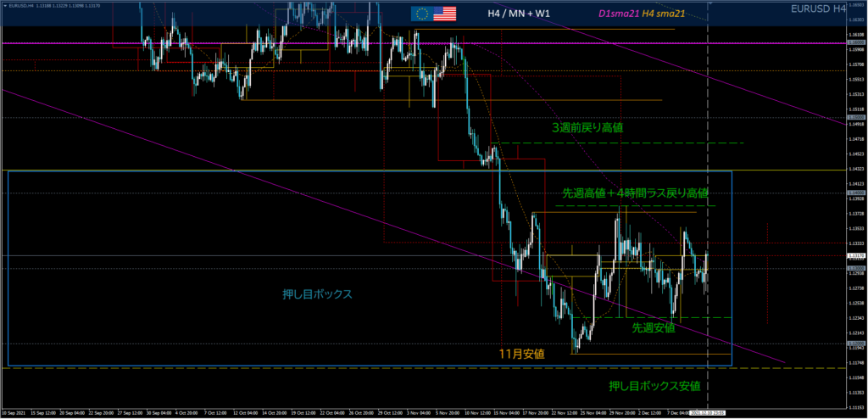This screenshot has width=868, height=419.
Task: Select the 押し目ボックス label inside the blue box
Action: 317,294
